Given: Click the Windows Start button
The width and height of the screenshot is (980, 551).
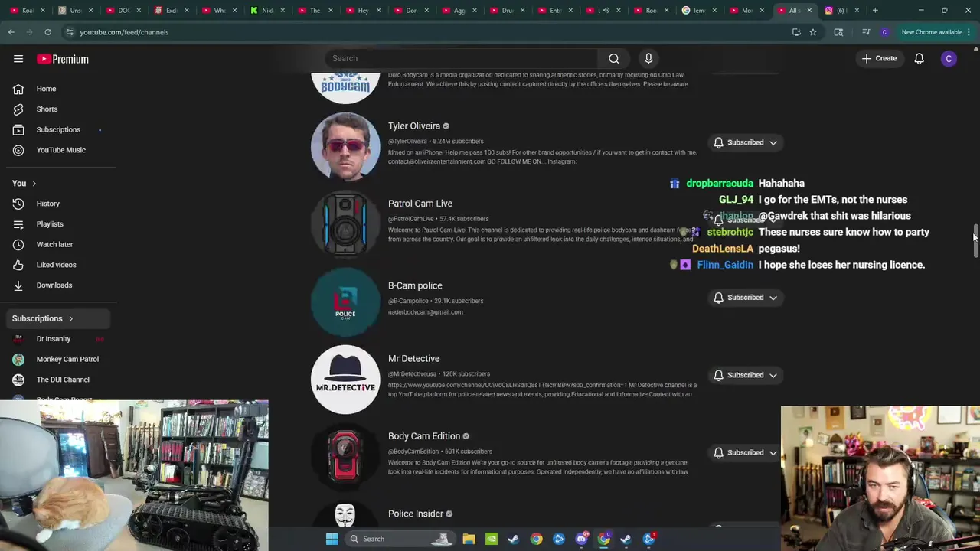Looking at the screenshot, I should pyautogui.click(x=332, y=539).
